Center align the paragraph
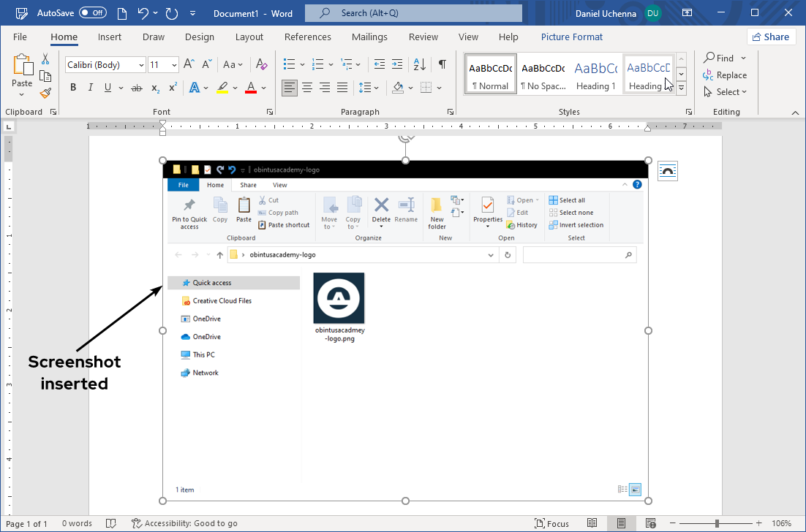806x532 pixels. click(x=308, y=88)
